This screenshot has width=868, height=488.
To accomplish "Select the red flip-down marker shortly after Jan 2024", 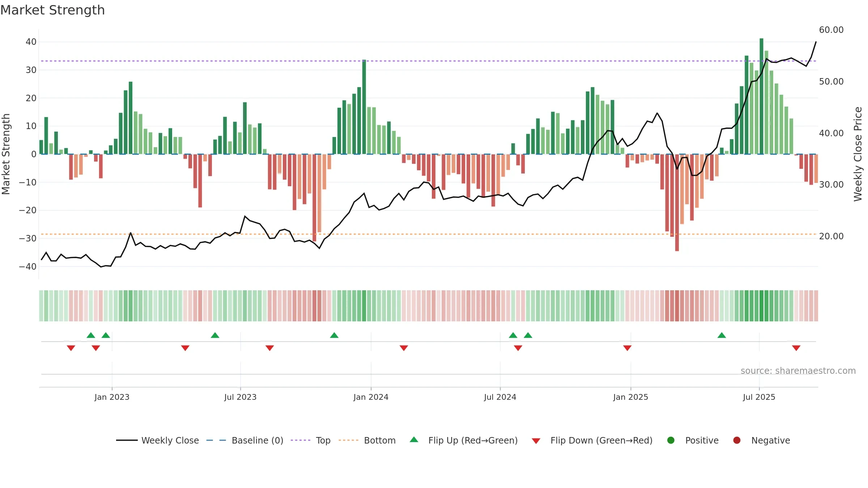I will 404,348.
